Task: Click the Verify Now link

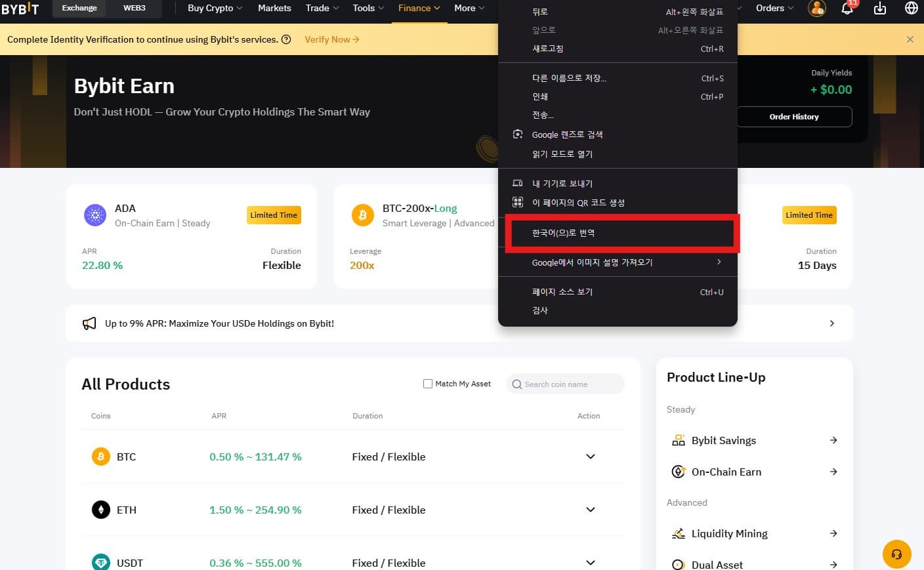Action: coord(332,39)
